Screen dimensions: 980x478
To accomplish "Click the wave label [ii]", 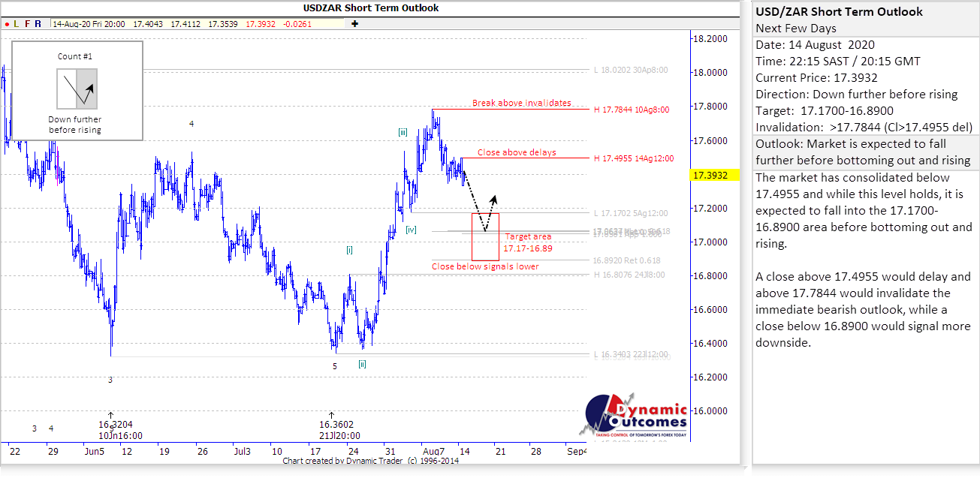I will [362, 364].
